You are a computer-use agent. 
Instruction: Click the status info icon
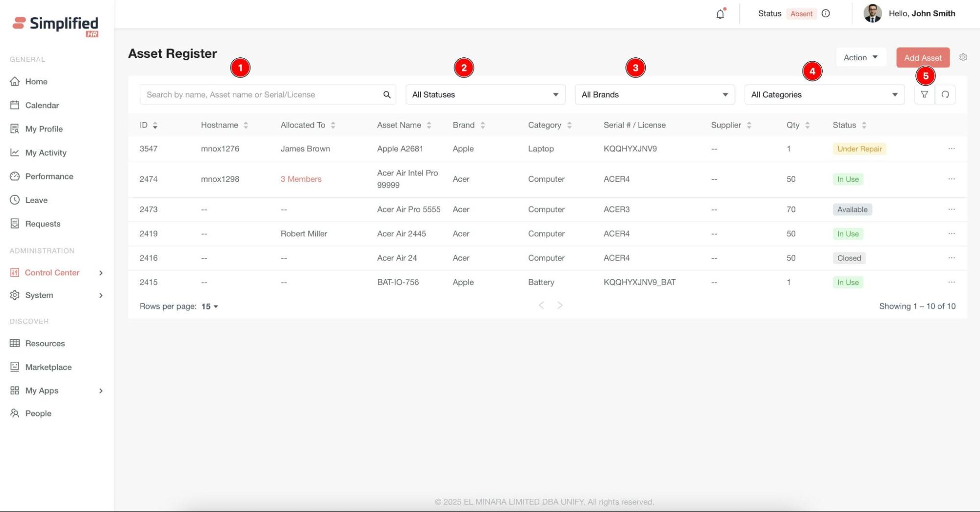pyautogui.click(x=826, y=14)
